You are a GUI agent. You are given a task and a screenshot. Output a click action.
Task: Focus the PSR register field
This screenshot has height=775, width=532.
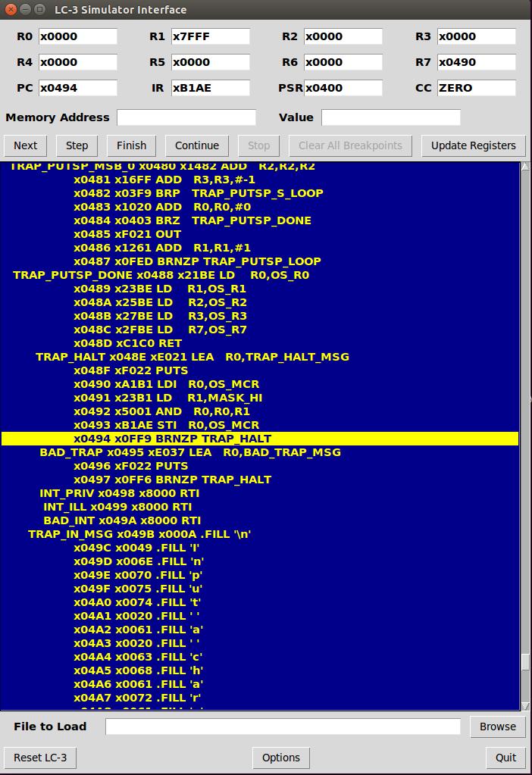[x=343, y=88]
